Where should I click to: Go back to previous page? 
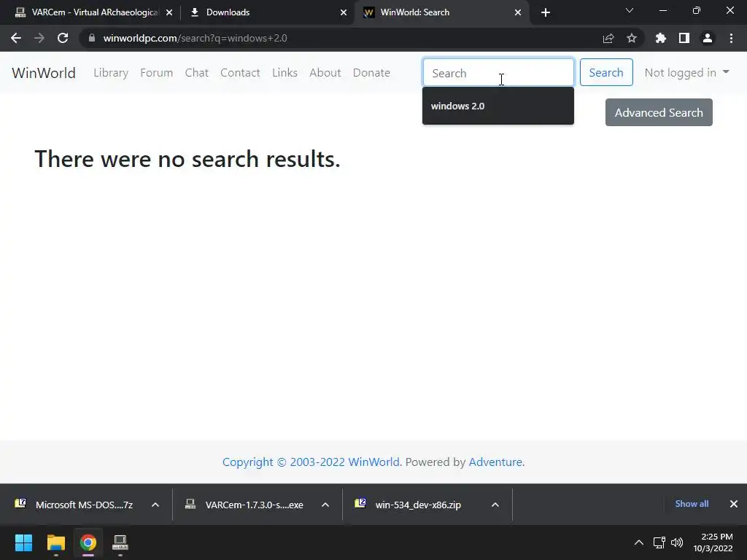[16, 38]
